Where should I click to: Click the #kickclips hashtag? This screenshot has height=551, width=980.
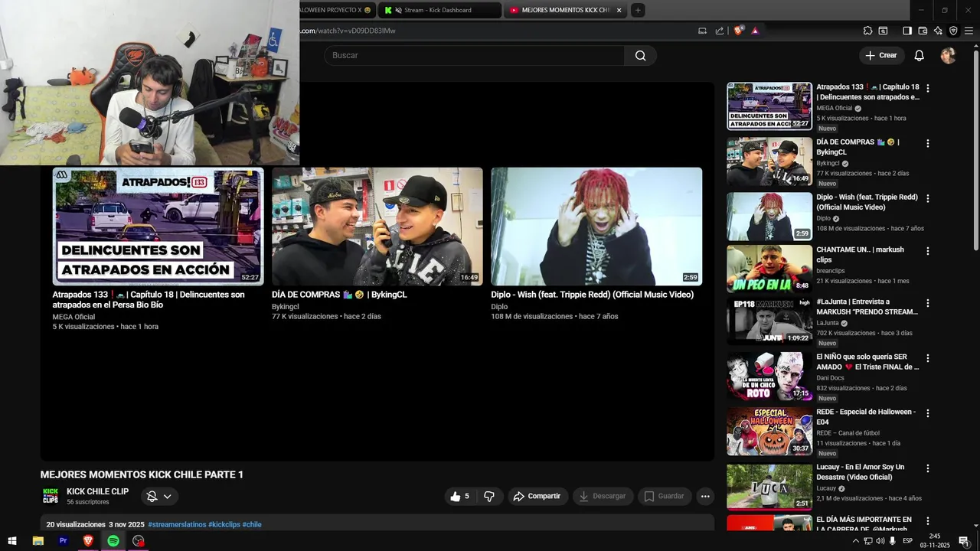coord(224,525)
